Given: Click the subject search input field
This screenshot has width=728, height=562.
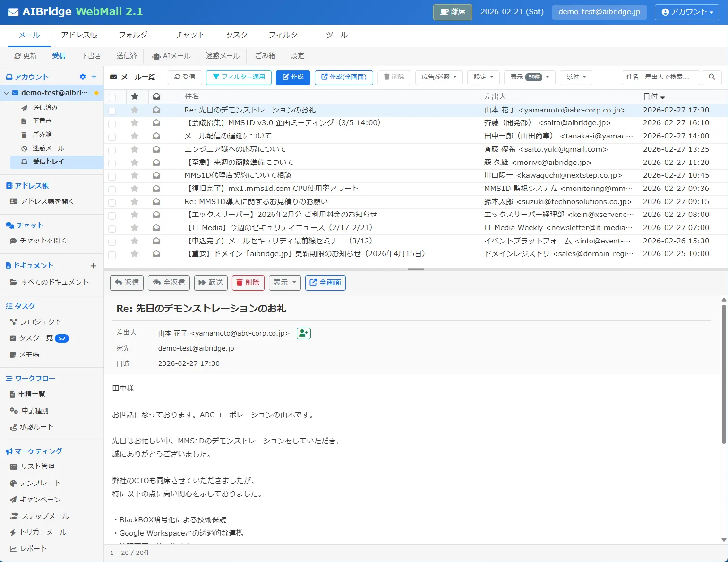Looking at the screenshot, I should (660, 77).
